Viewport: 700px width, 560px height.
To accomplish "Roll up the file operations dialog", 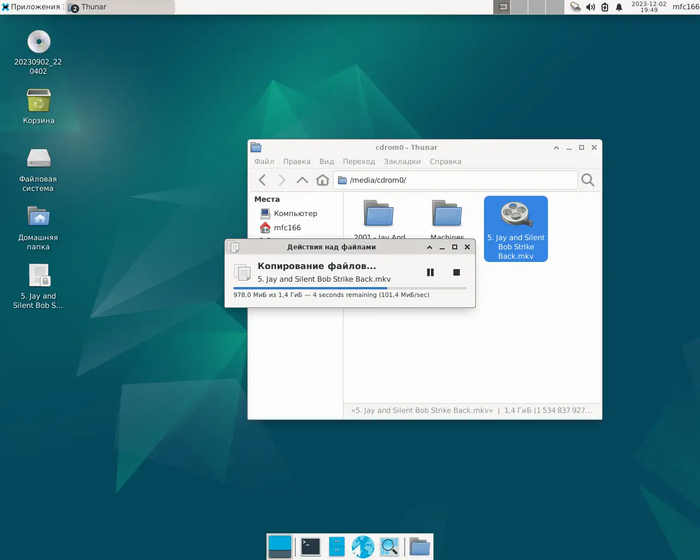I will point(430,246).
